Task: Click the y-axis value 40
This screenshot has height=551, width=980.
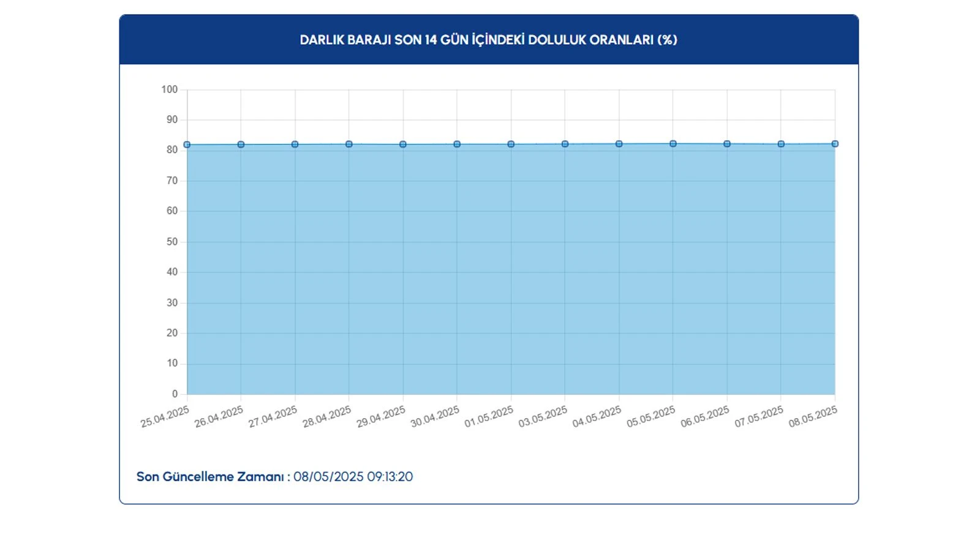Action: 172,272
